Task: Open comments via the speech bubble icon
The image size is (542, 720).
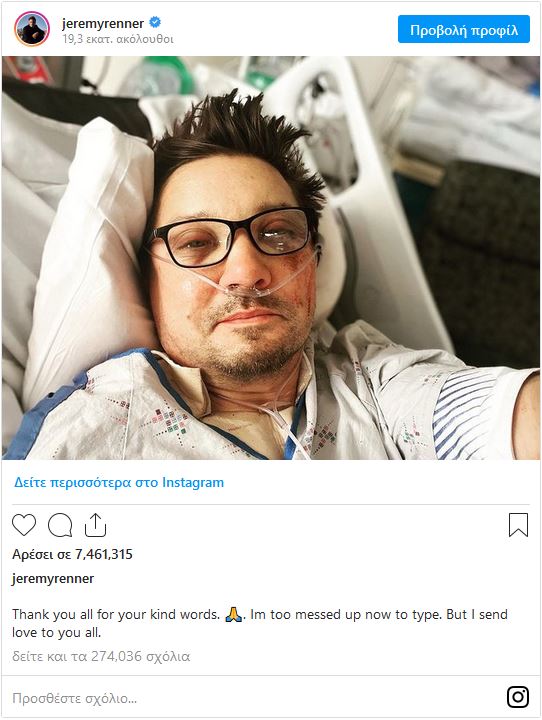Action: pyautogui.click(x=60, y=525)
